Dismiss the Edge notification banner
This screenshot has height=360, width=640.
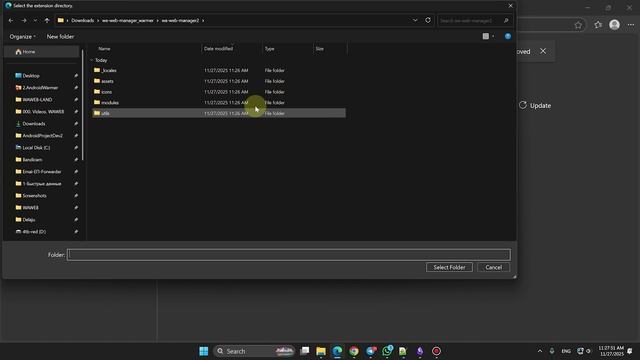543,51
